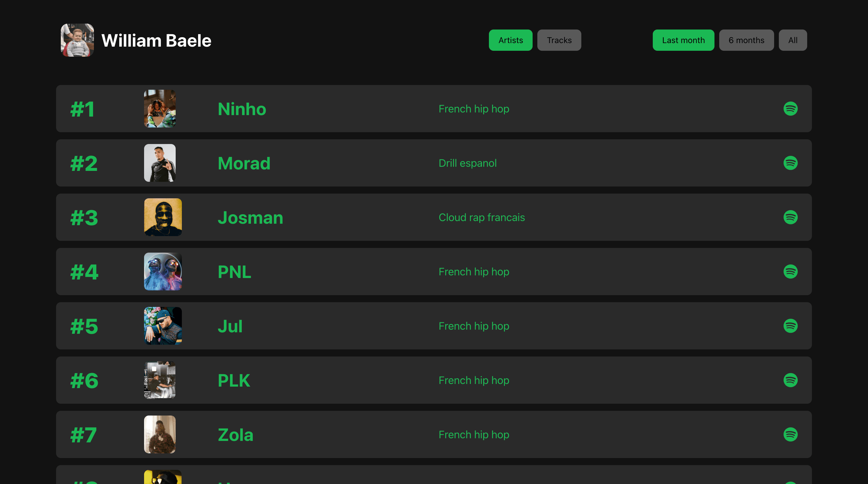Image resolution: width=868 pixels, height=484 pixels.
Task: Click Josman's yellow artist thumbnail
Action: [x=163, y=217]
